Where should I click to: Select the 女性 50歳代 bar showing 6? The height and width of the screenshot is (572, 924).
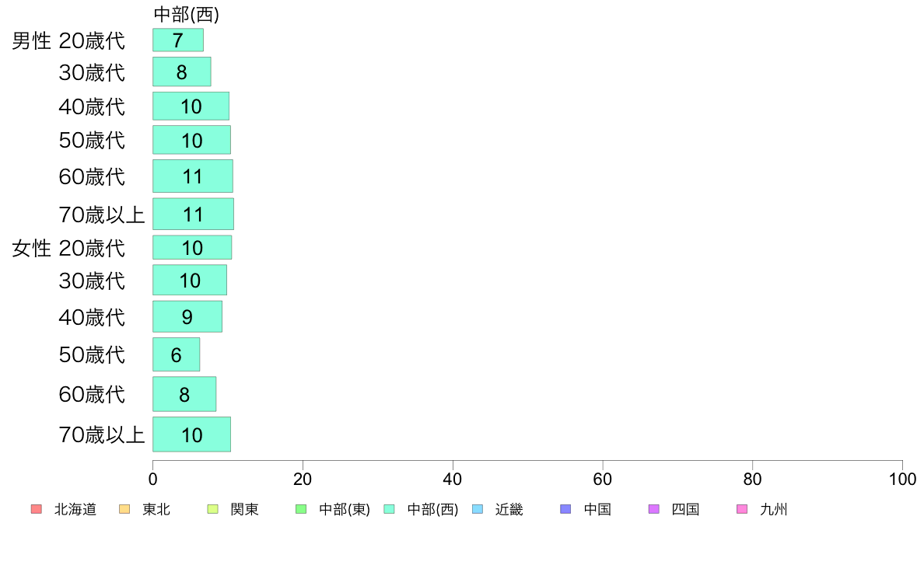tap(177, 354)
